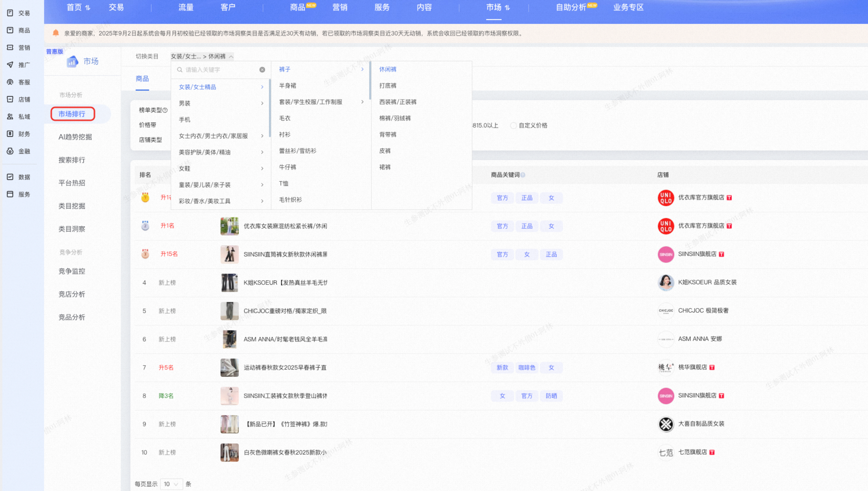Open 平台热招 page
This screenshot has height=491, width=868.
click(72, 183)
